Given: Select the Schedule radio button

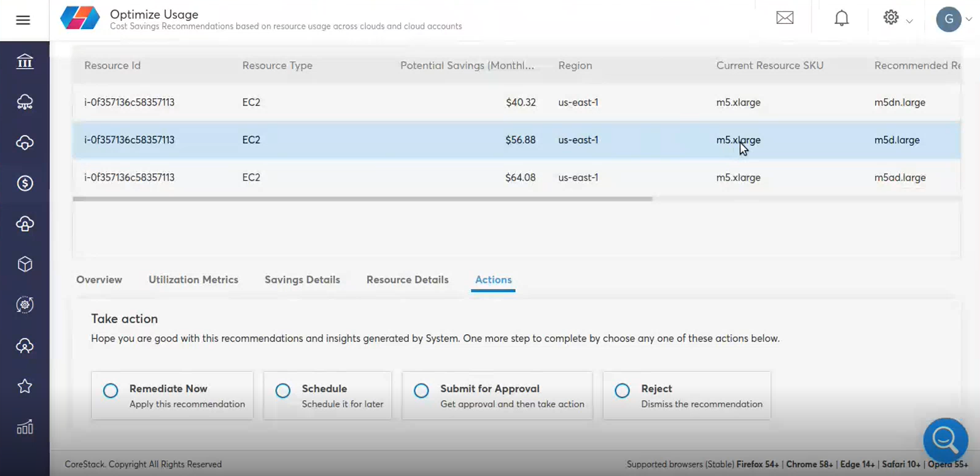Looking at the screenshot, I should [283, 391].
